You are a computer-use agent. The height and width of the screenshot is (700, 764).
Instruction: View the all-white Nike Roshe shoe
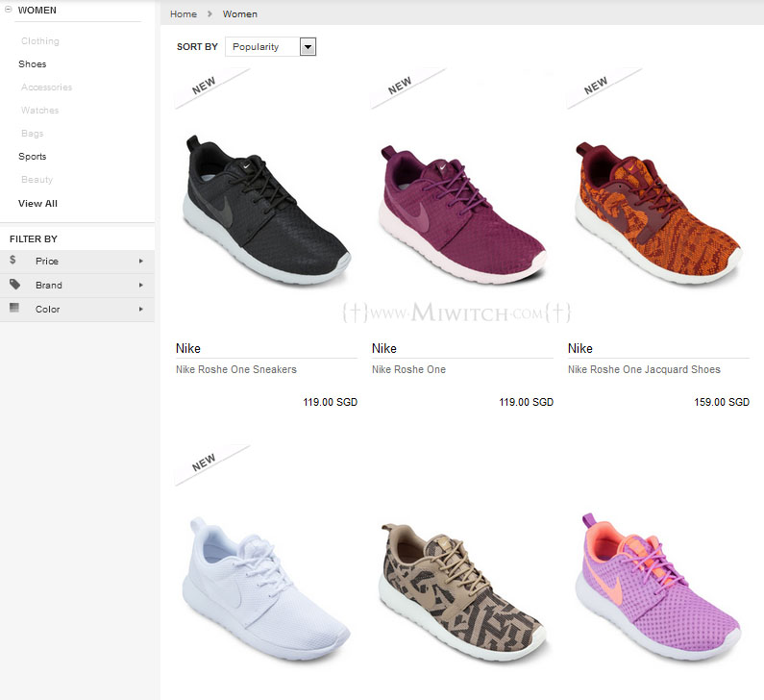point(265,589)
